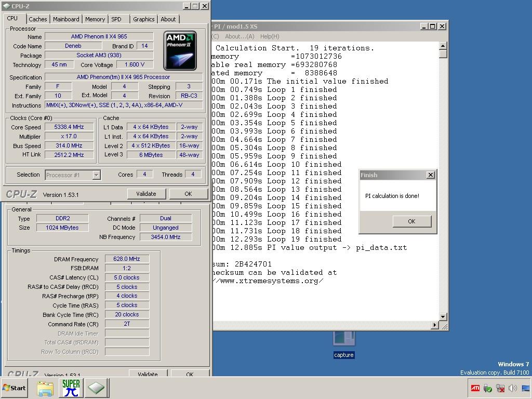Switch to the CPU-Z taskbar button
This screenshot has height=399, width=532.
click(x=97, y=388)
